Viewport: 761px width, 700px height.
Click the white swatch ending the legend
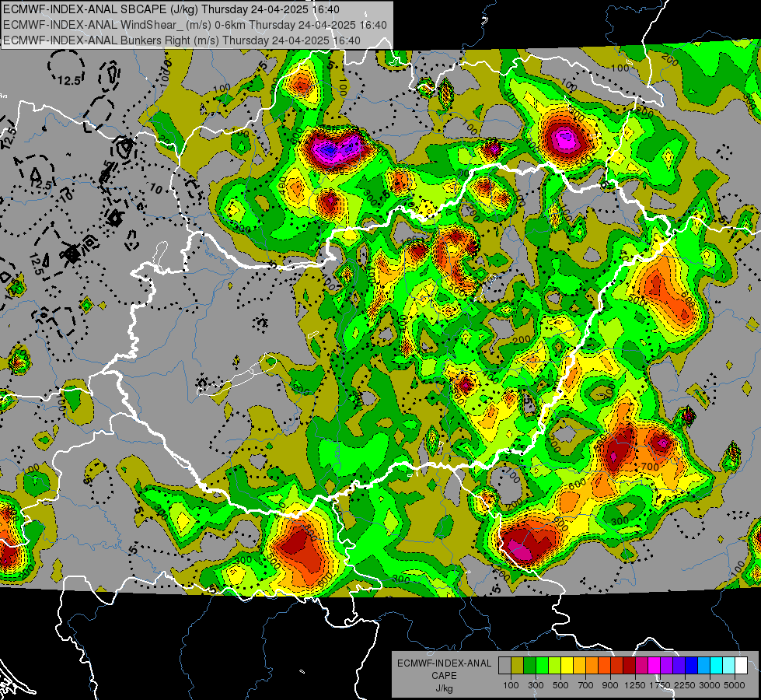coord(741,666)
